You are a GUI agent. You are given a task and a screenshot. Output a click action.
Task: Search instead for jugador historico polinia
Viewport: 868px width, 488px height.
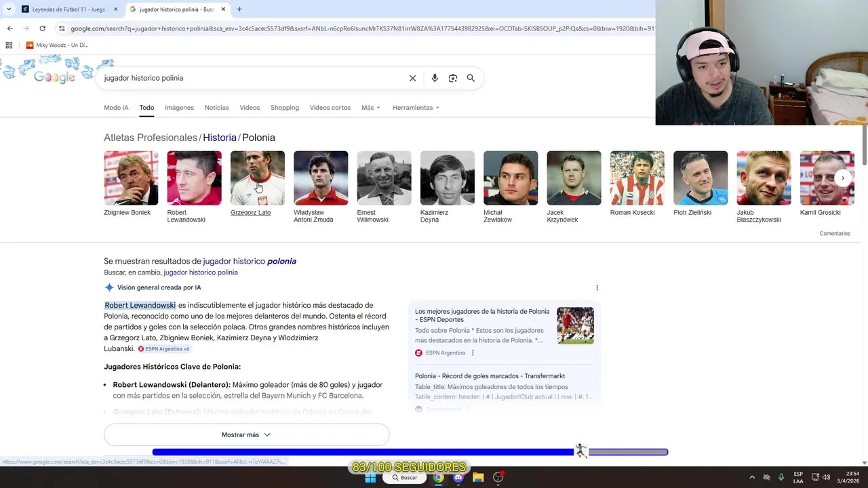pyautogui.click(x=201, y=272)
